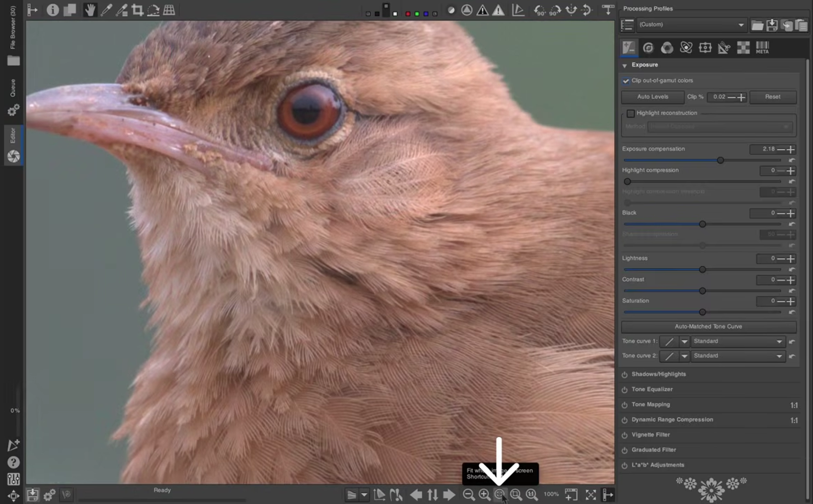Screen dimensions: 813x504
Task: Switch to the Advanced tab
Action: pos(686,47)
